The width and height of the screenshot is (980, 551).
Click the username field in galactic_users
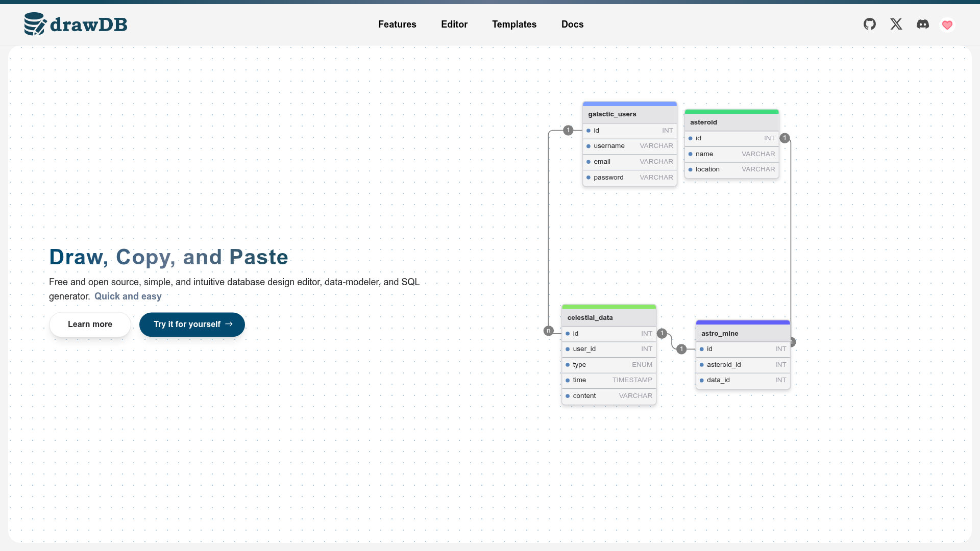tap(630, 146)
